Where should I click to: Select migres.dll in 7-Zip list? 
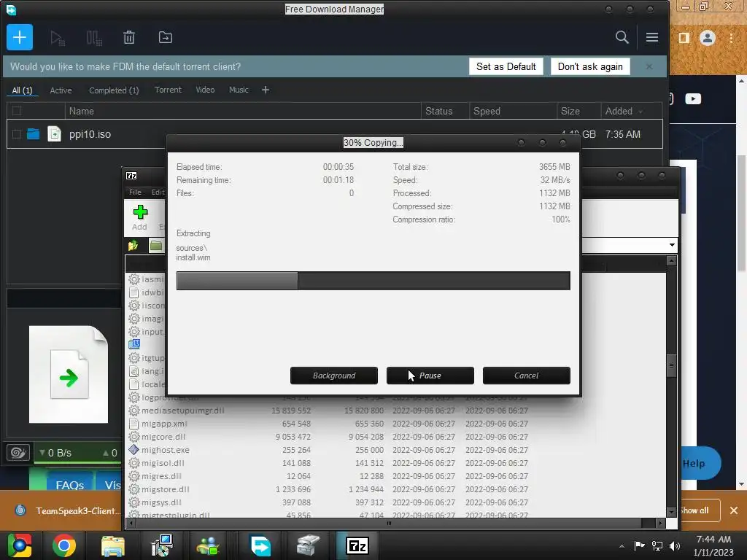tap(161, 476)
